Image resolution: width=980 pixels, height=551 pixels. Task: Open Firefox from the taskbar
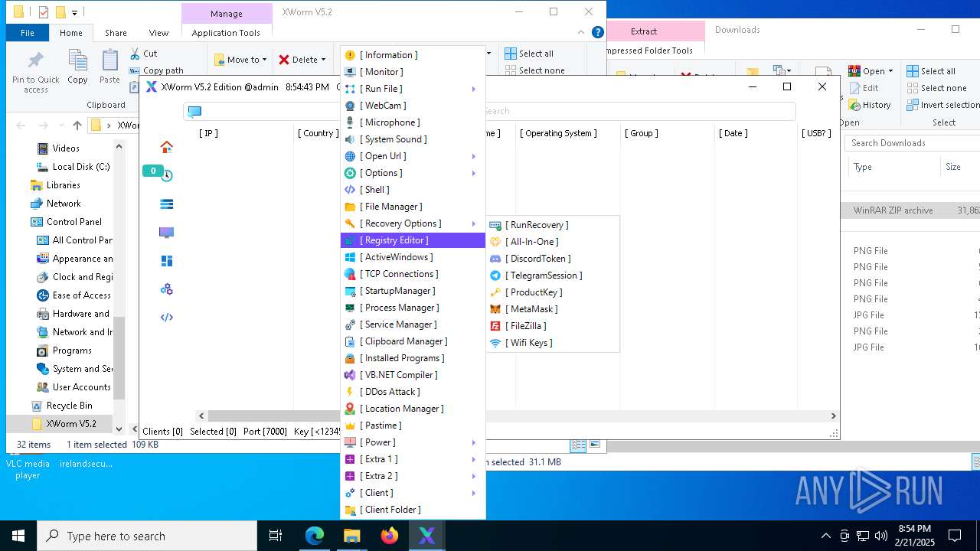tap(390, 536)
